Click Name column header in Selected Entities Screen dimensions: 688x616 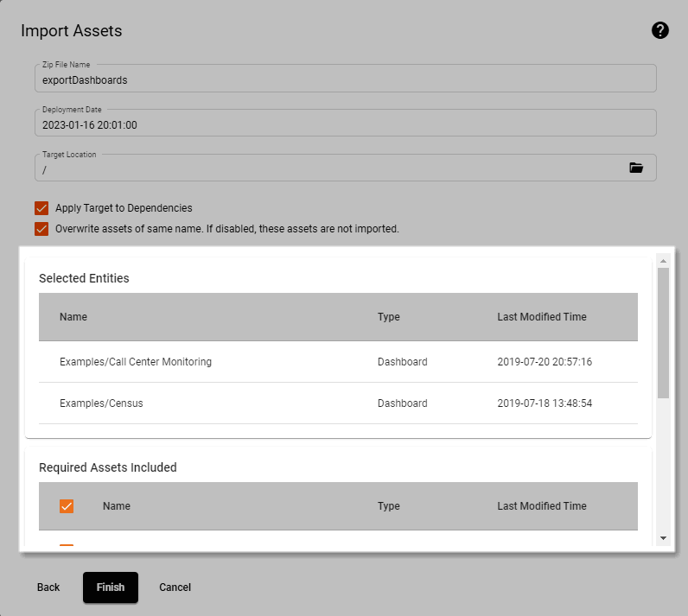[73, 317]
